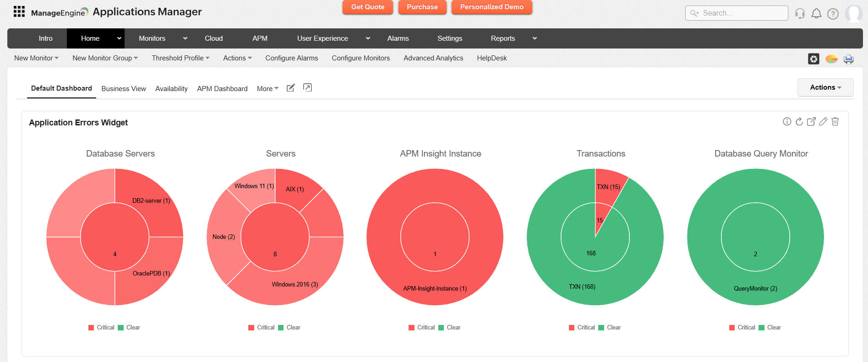868x362 pixels.
Task: Click the Purchase button
Action: pyautogui.click(x=422, y=7)
